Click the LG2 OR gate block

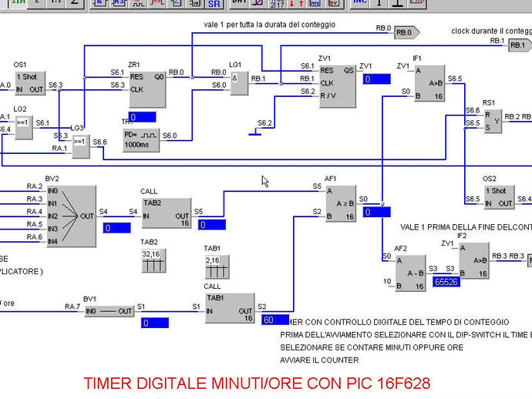[24, 127]
